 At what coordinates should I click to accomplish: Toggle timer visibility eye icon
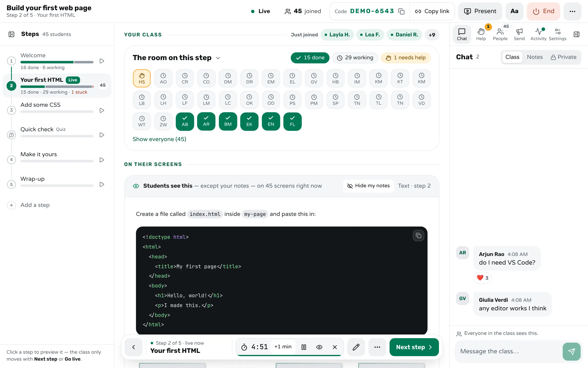(x=319, y=347)
